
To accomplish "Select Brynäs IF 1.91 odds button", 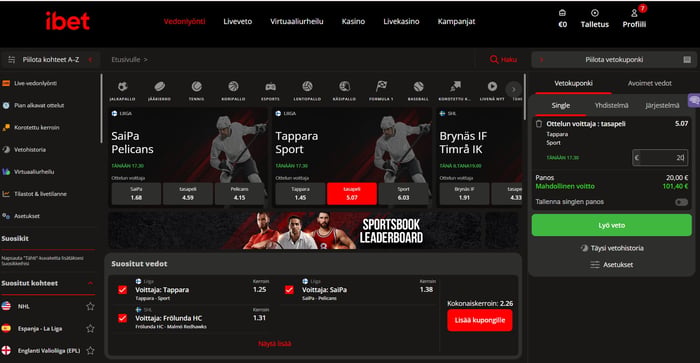I will [464, 193].
